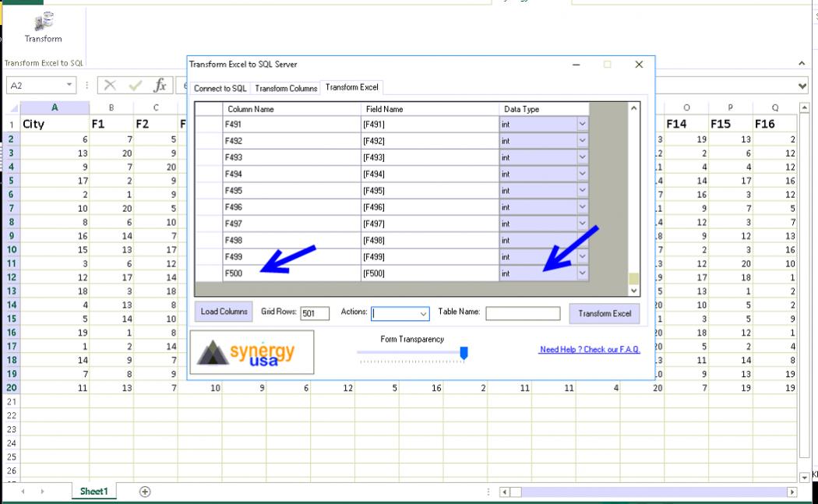The height and width of the screenshot is (504, 818).
Task: Open the Actions combo box
Action: pyautogui.click(x=400, y=314)
